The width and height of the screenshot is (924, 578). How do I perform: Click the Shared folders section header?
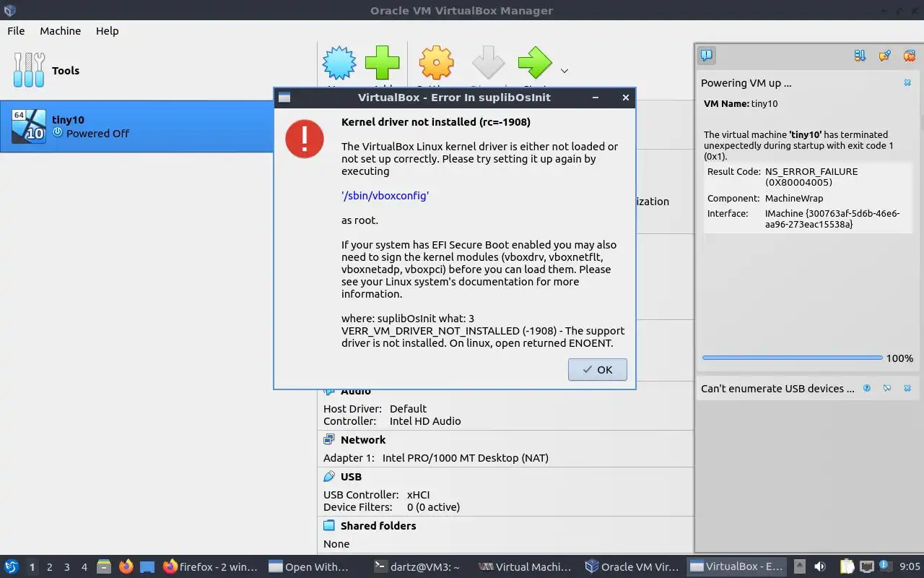click(x=378, y=526)
